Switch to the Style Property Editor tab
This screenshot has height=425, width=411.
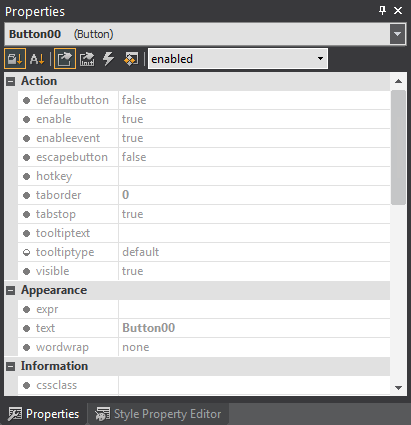click(158, 414)
